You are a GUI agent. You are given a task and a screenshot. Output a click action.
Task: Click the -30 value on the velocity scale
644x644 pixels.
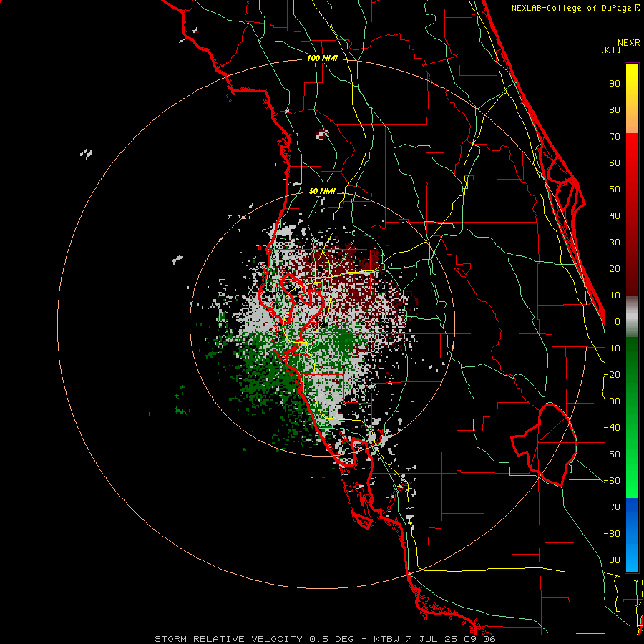pyautogui.click(x=612, y=401)
